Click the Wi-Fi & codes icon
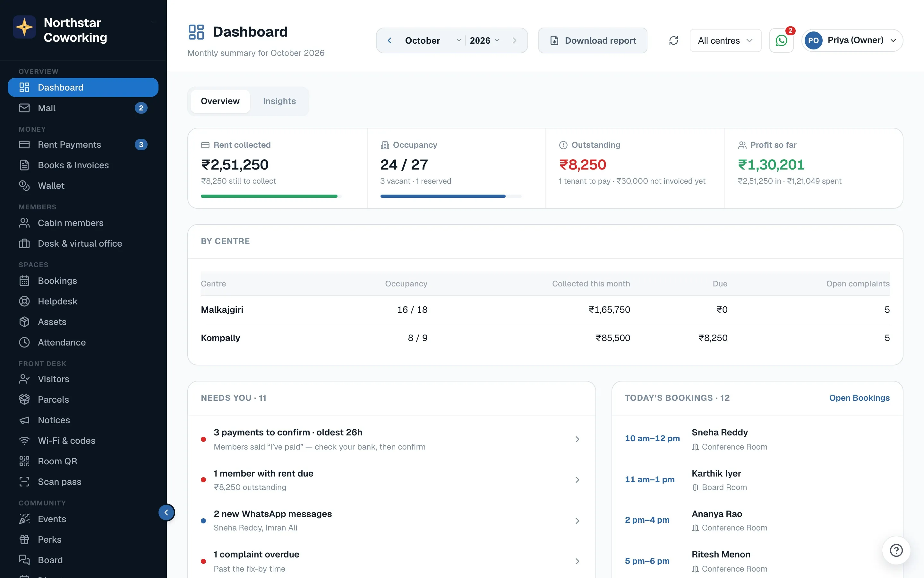Screen dimensions: 924x578 (24, 441)
